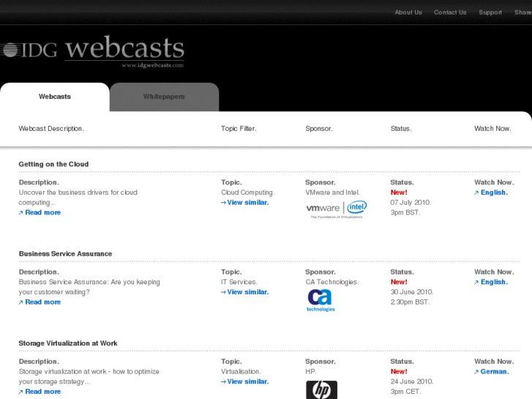
Task: View similar Virtualisation webcasts
Action: point(244,381)
